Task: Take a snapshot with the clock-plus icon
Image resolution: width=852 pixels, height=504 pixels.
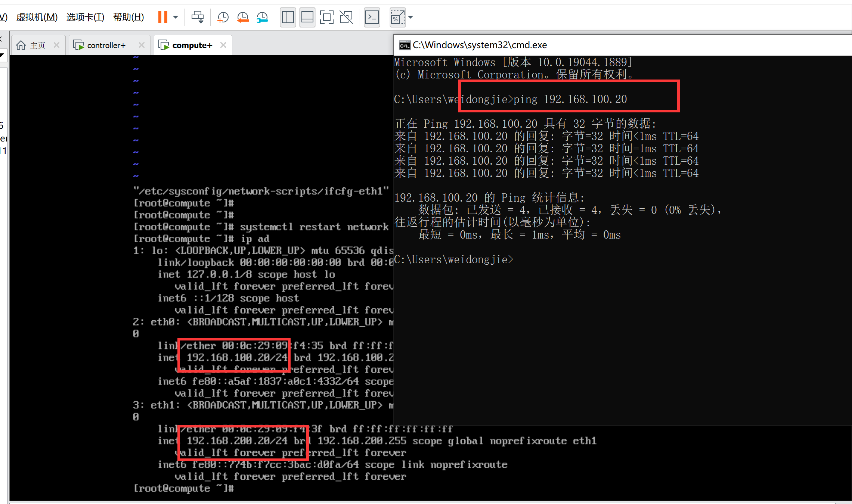Action: pyautogui.click(x=223, y=17)
